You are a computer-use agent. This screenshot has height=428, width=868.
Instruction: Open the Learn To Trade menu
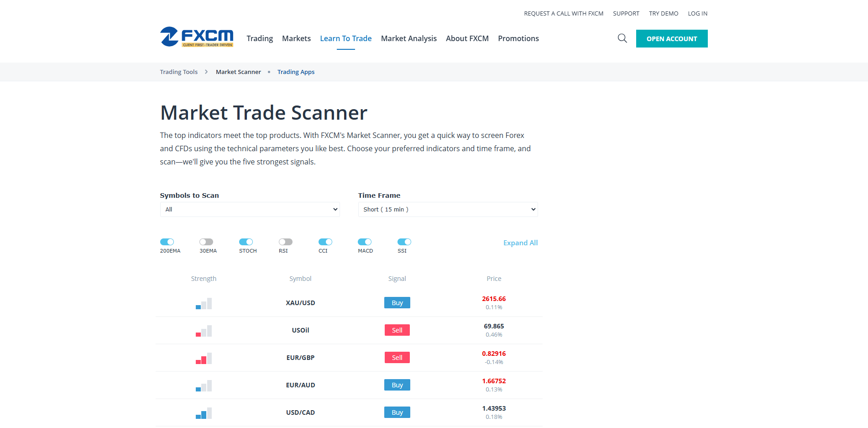(346, 38)
